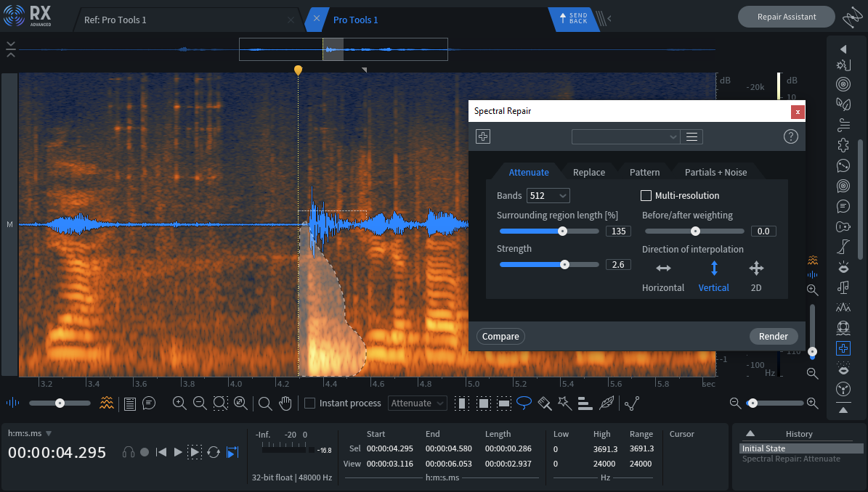Click the orange spectrogram view icon in toolbar
The image size is (868, 492).
click(106, 403)
